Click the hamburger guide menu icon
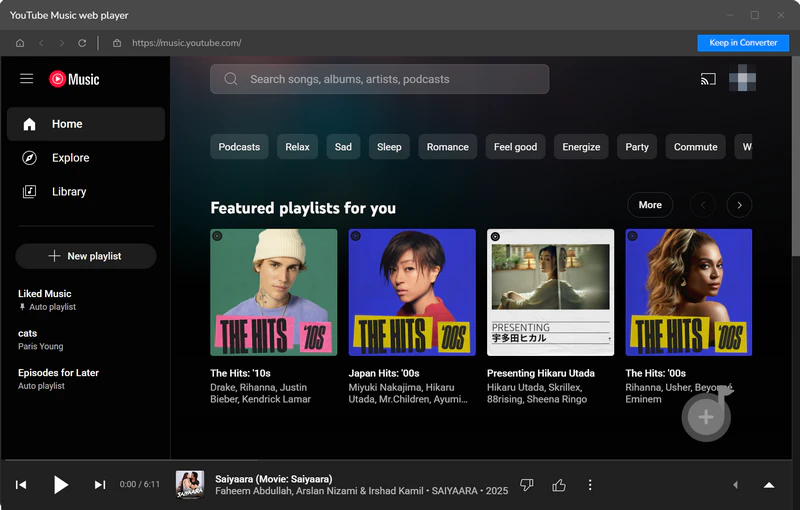Screen dimensions: 800x510 coord(27,79)
